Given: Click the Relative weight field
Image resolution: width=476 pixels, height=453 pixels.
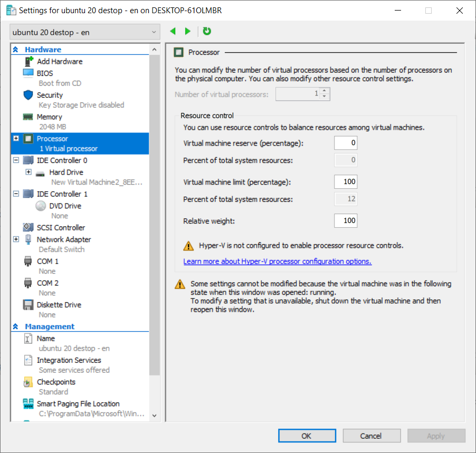Looking at the screenshot, I should [x=346, y=220].
